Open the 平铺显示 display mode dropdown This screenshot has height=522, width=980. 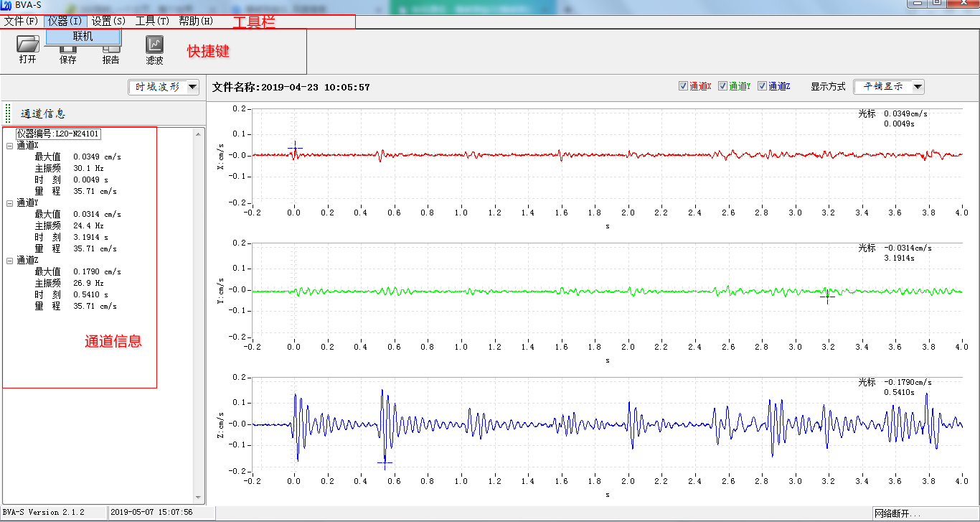coord(889,87)
